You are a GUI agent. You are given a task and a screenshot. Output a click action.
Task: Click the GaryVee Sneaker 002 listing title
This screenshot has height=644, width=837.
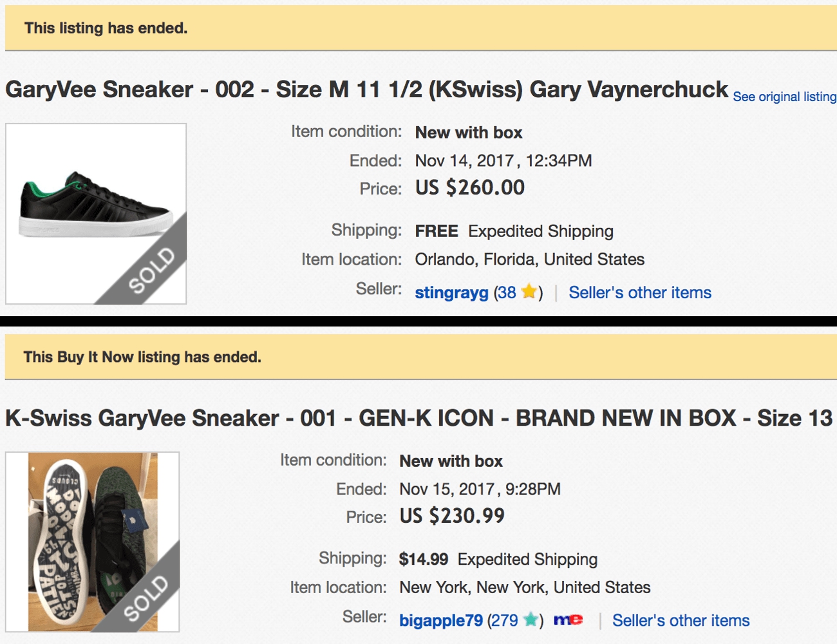pyautogui.click(x=366, y=90)
